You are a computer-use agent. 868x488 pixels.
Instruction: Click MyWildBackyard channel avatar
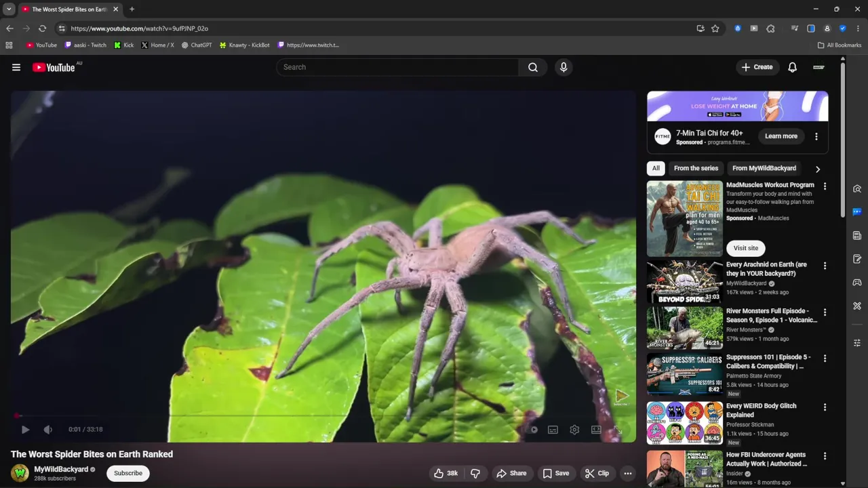20,473
